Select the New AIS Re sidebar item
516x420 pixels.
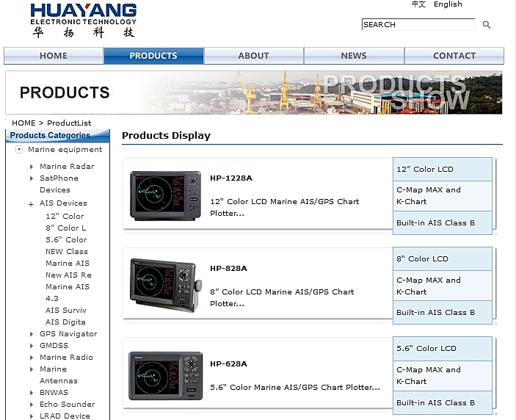click(x=68, y=275)
